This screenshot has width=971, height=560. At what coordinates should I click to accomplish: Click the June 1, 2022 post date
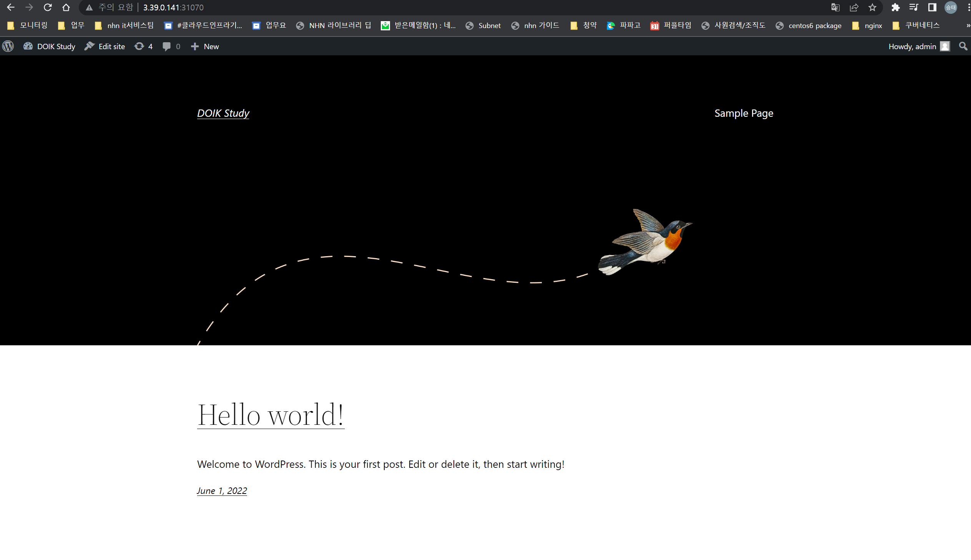pyautogui.click(x=222, y=490)
